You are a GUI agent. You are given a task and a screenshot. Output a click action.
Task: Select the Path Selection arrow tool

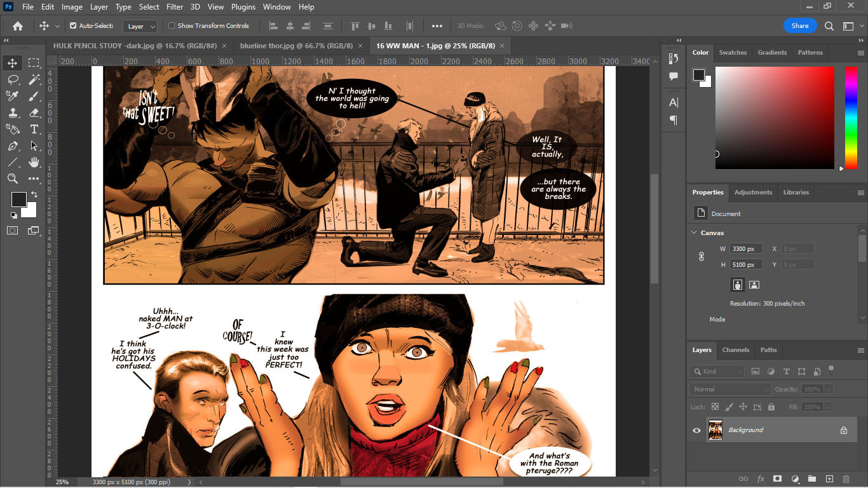click(x=34, y=146)
